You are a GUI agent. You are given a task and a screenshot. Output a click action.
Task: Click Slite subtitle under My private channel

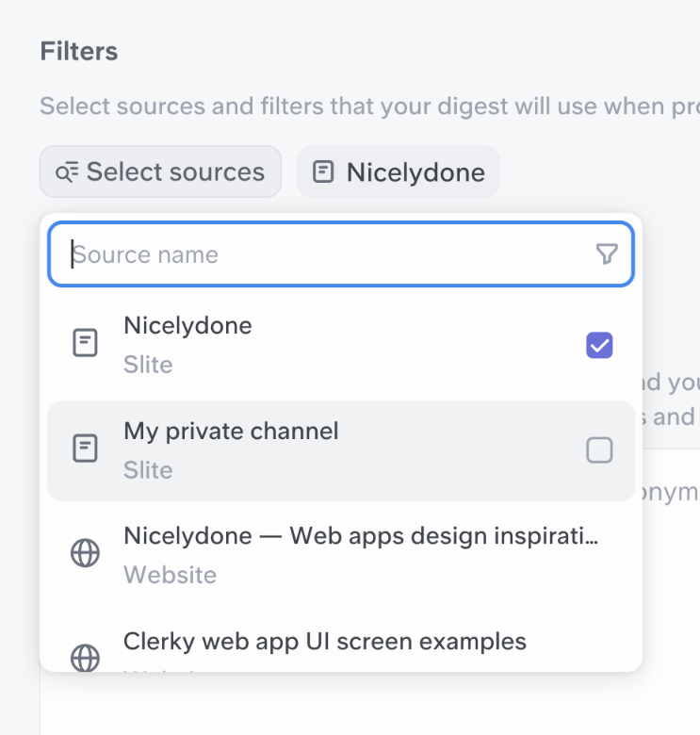[148, 470]
